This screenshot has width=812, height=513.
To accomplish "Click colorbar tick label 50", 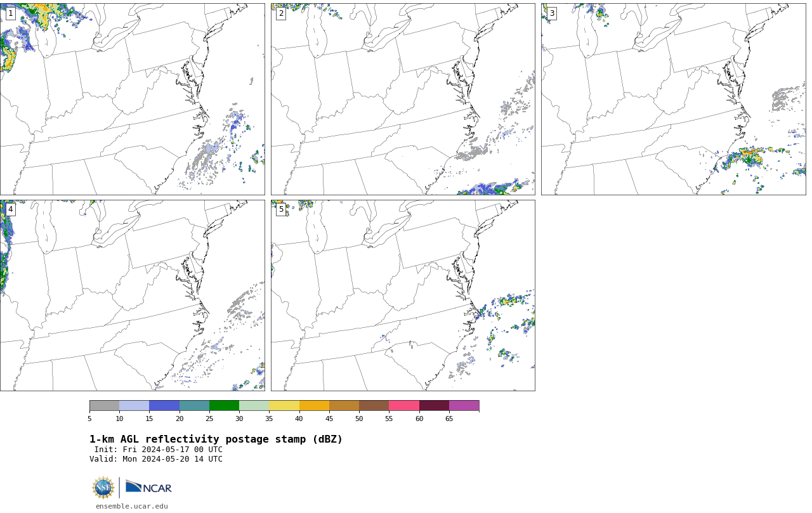I will [x=359, y=419].
